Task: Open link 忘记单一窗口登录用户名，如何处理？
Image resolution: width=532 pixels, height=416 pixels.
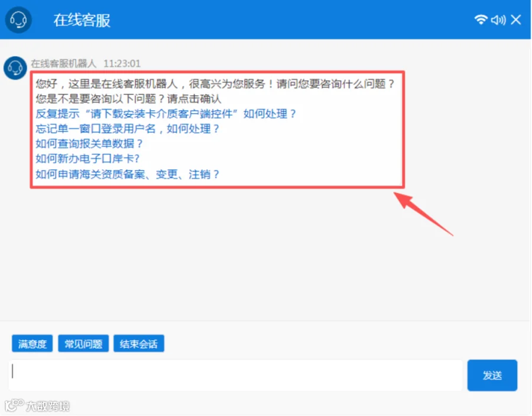Action: click(x=128, y=128)
